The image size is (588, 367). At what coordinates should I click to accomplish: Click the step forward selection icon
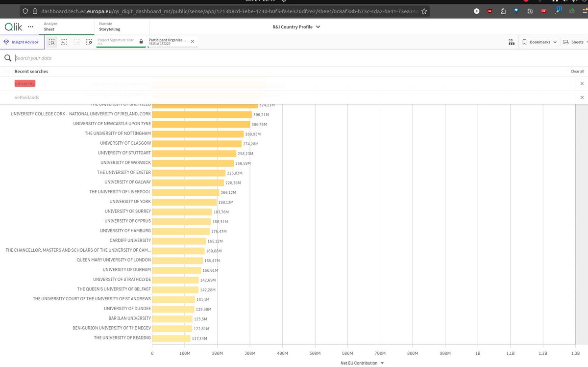pyautogui.click(x=76, y=42)
